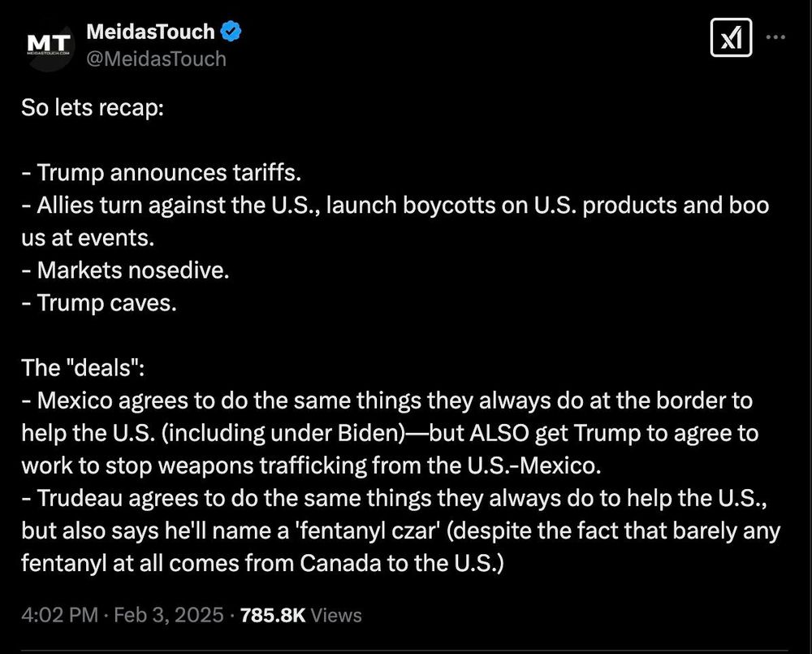Click the Feb 3, 2025 date

168,615
